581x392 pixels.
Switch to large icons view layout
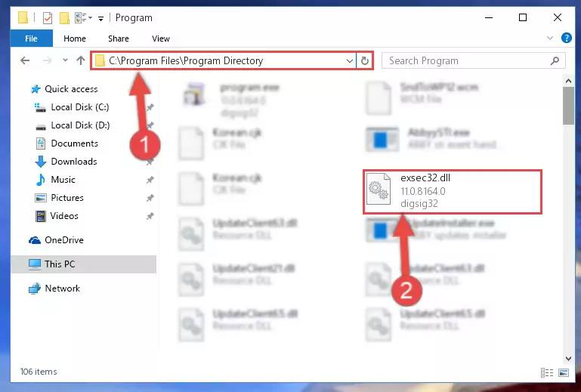tap(563, 372)
